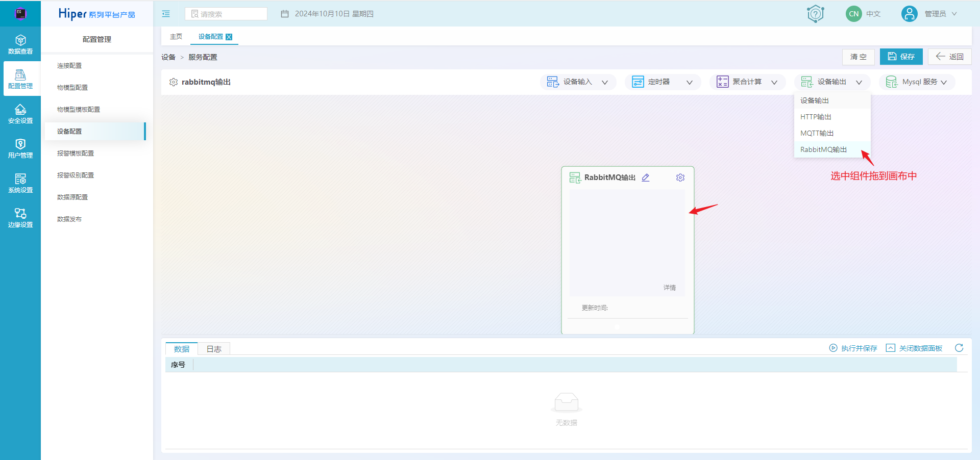Click the 保存 button
980x460 pixels.
[901, 57]
